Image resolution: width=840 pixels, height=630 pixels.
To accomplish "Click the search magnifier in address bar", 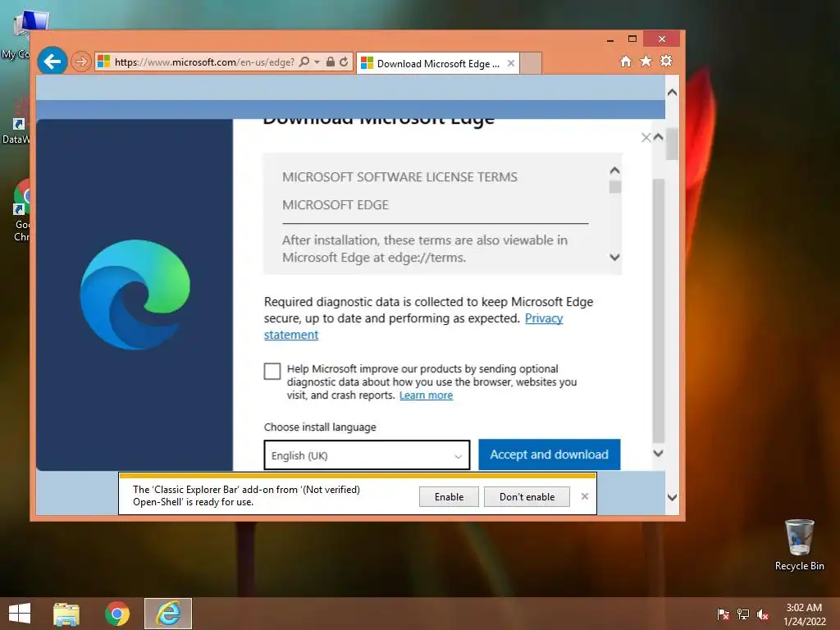I will 304,62.
